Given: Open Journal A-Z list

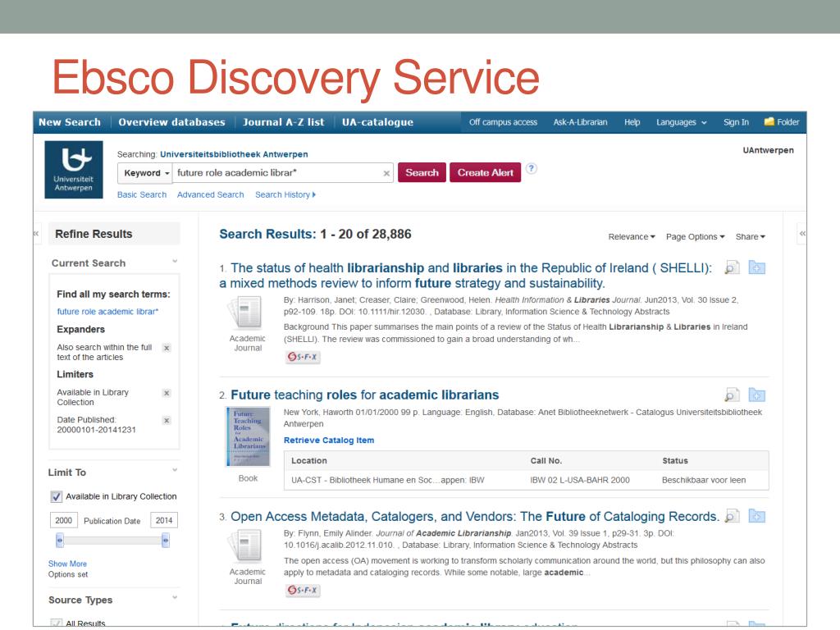Looking at the screenshot, I should 283,122.
